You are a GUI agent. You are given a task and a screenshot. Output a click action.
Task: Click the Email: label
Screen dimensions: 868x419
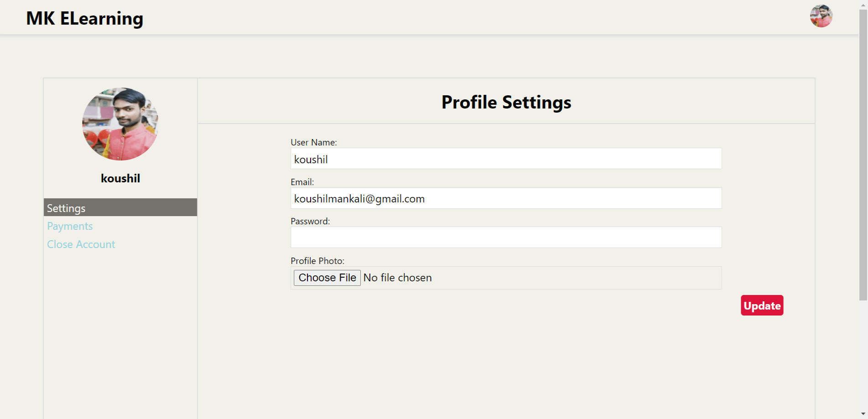point(302,182)
